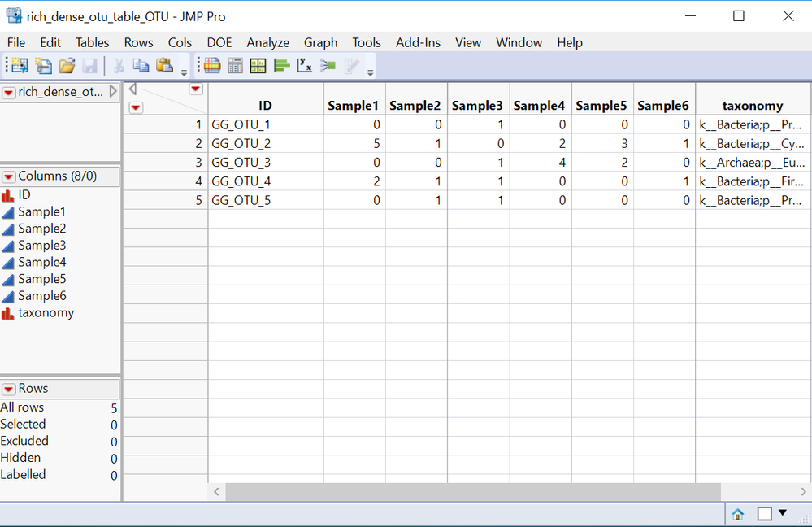Open the JMP Home Window house icon

736,513
